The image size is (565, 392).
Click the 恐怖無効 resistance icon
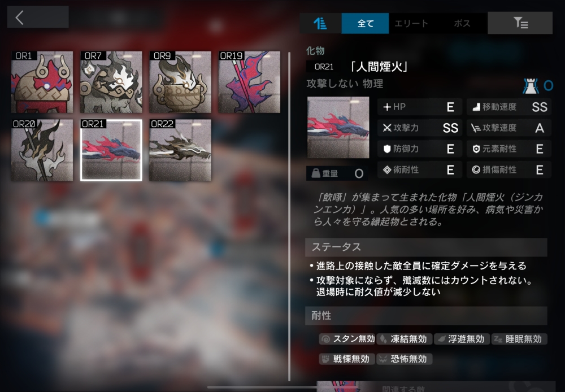pos(383,359)
